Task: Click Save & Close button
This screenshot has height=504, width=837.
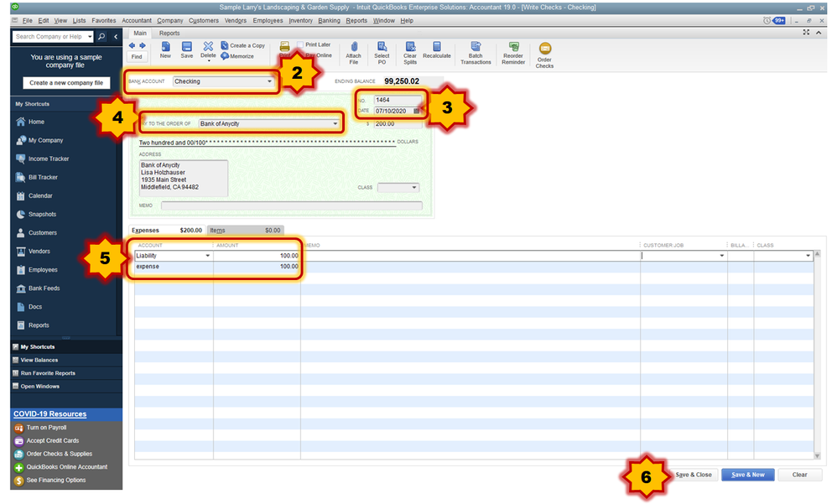Action: pos(694,475)
